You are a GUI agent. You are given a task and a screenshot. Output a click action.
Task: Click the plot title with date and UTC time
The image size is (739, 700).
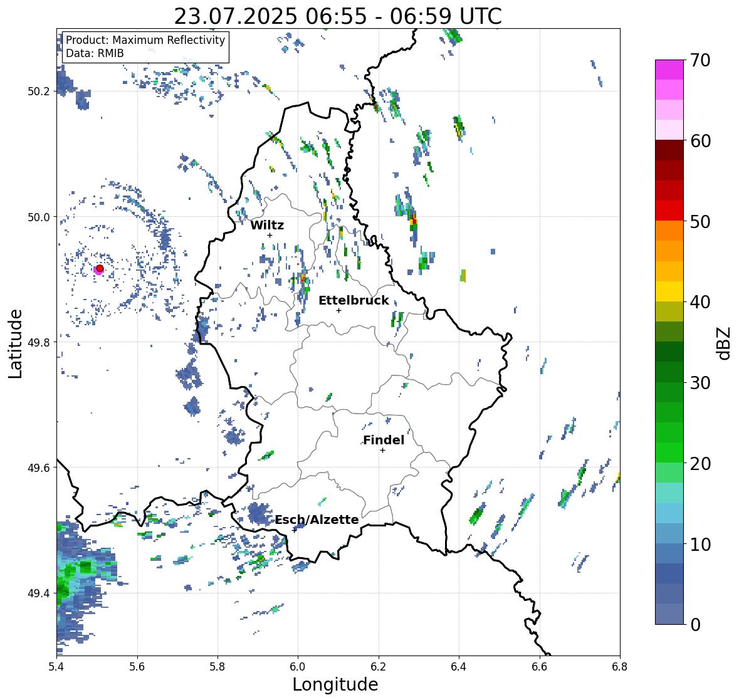[x=338, y=16]
